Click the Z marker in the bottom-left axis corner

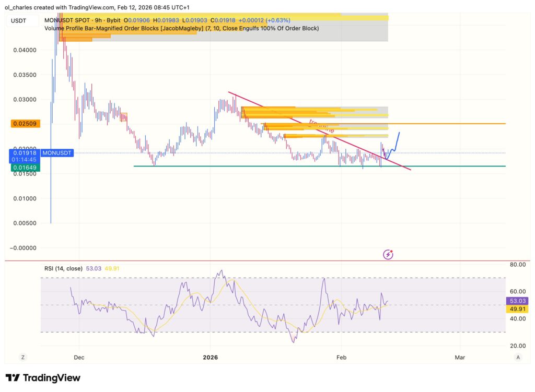22,358
